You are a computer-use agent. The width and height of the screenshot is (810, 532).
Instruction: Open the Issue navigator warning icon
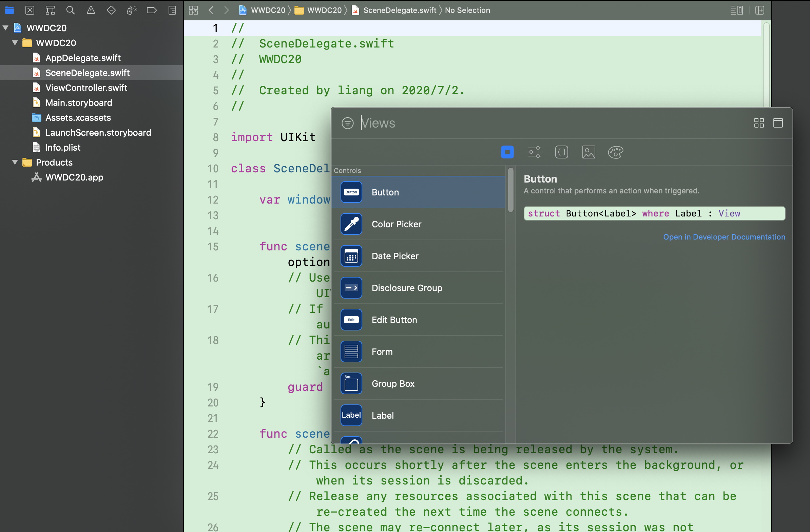[x=91, y=10]
